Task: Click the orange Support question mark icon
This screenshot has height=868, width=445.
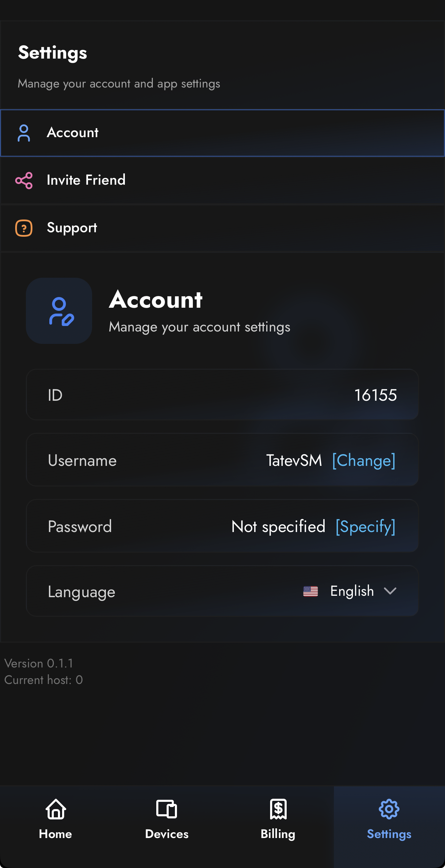Action: coord(24,228)
